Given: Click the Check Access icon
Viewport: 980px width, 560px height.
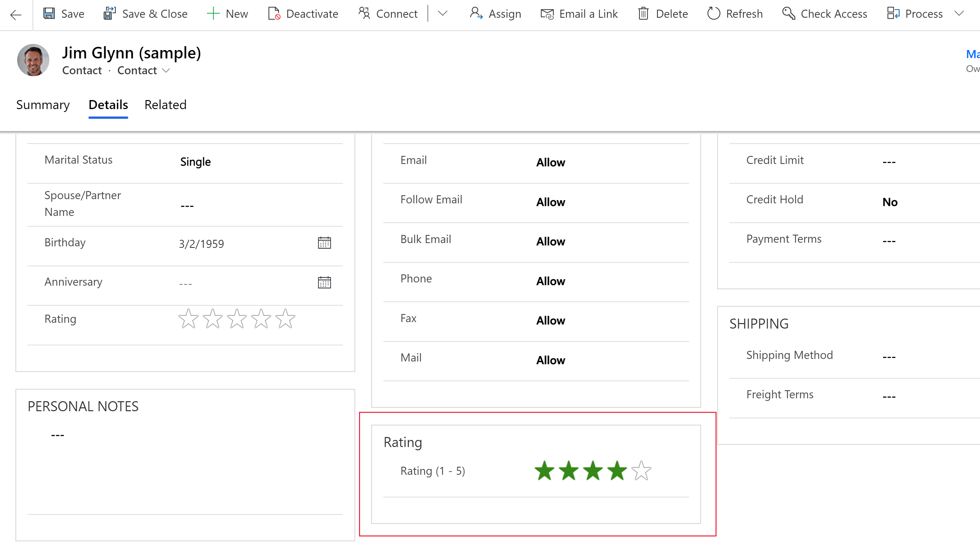Looking at the screenshot, I should (x=788, y=14).
